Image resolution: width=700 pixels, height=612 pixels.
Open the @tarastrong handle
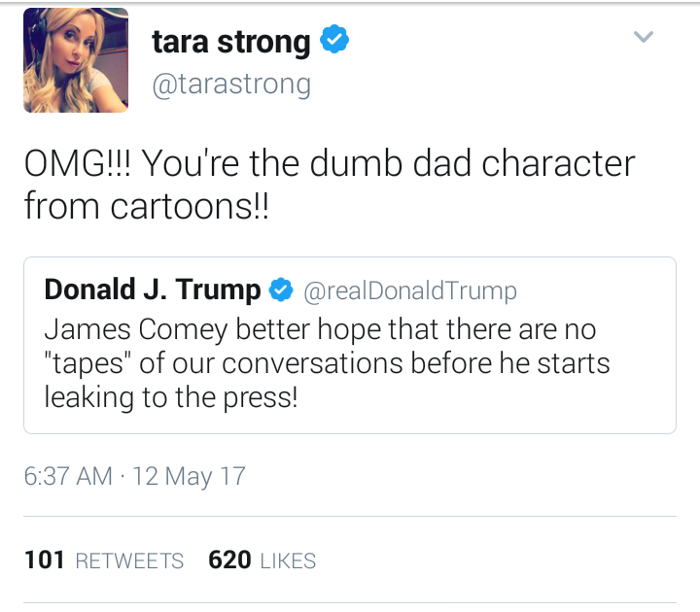point(231,85)
